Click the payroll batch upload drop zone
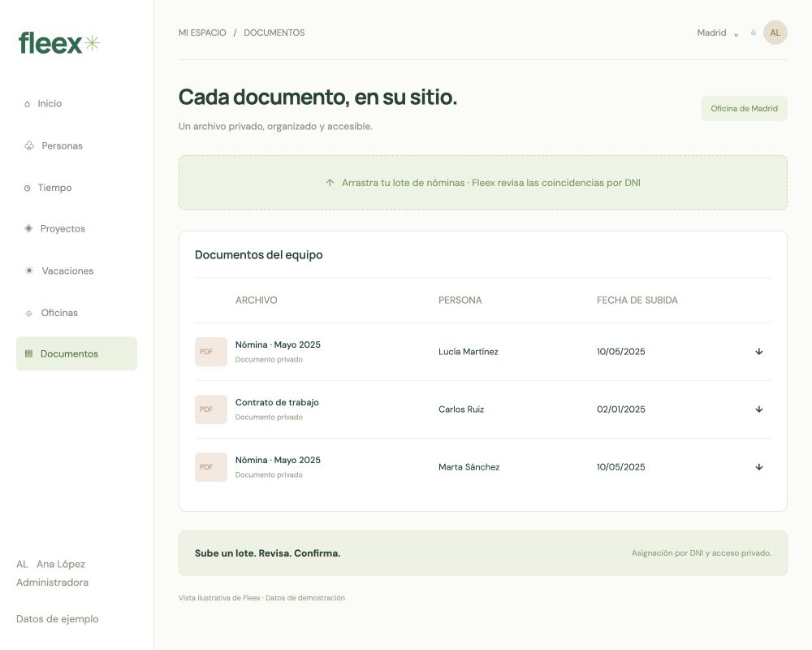812x650 pixels. [482, 183]
